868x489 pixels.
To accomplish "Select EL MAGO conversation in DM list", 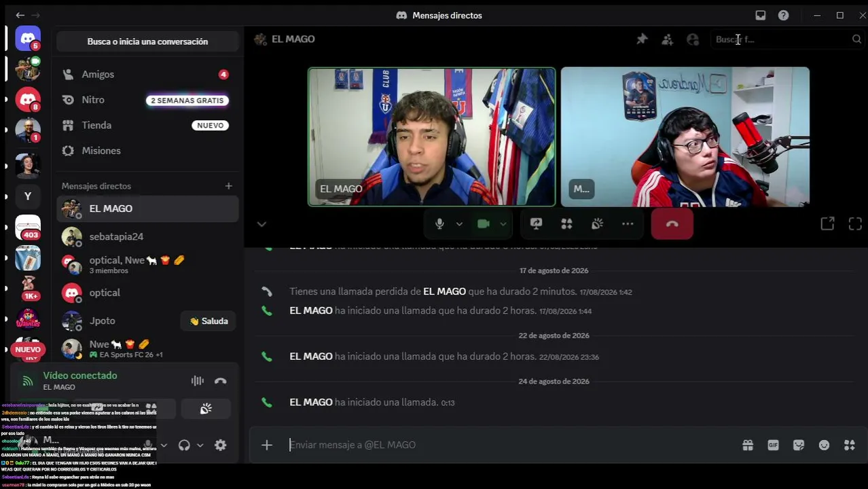I will 147,209.
